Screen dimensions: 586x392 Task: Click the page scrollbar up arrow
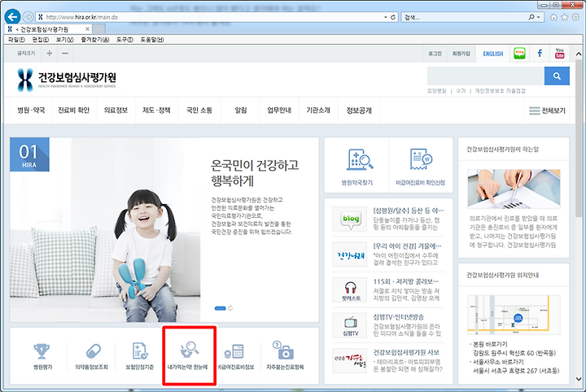click(x=579, y=54)
